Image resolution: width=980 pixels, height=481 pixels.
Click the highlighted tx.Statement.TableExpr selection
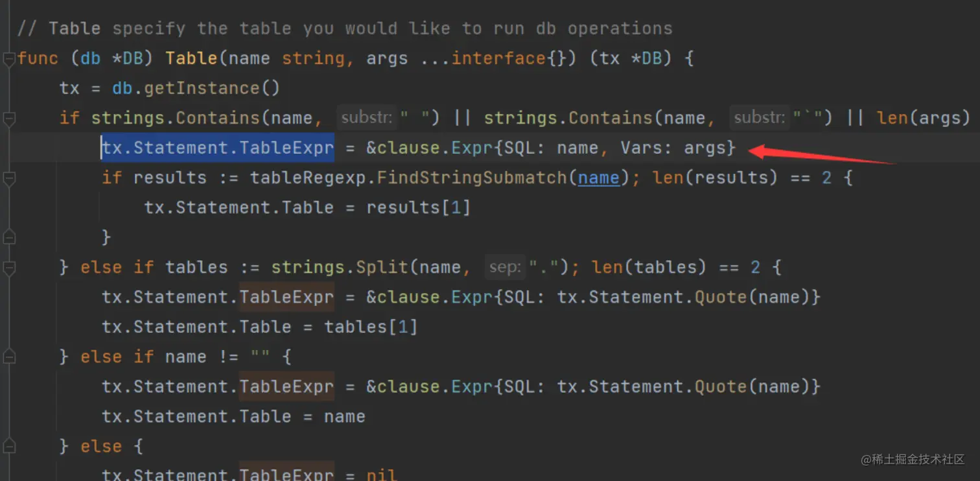point(218,148)
